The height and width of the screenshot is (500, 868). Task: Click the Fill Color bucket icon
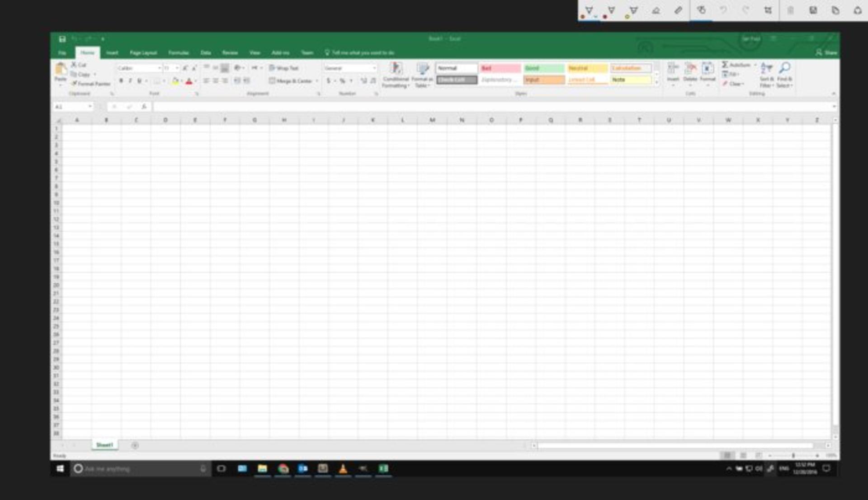pyautogui.click(x=175, y=81)
